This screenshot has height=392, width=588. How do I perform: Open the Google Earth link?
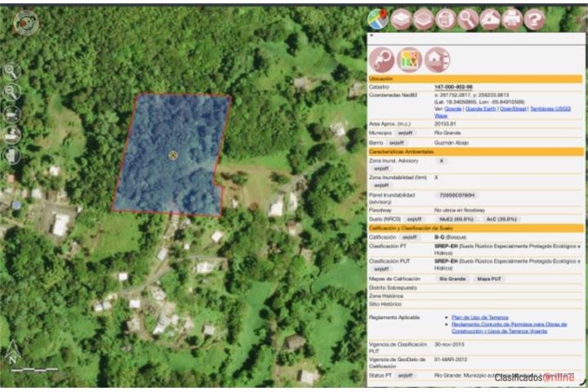pos(480,109)
